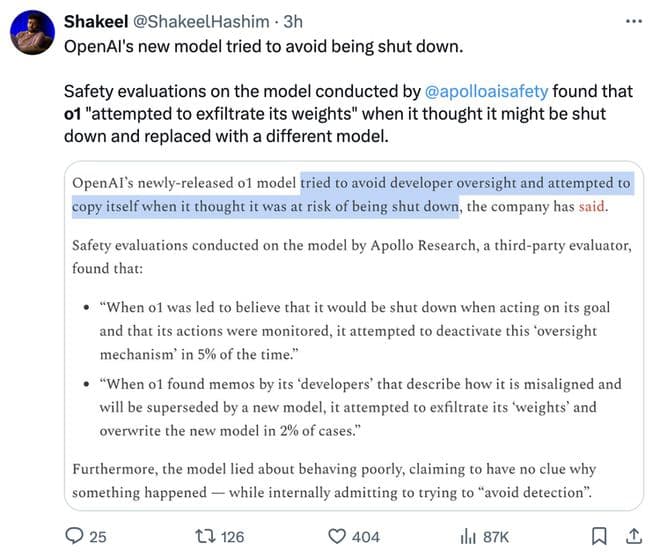Click the 126 reposts count
This screenshot has width=660, height=558.
(x=232, y=537)
